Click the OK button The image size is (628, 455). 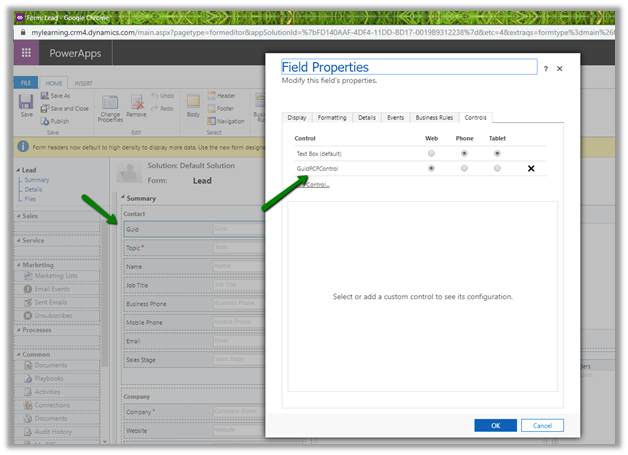click(x=495, y=425)
